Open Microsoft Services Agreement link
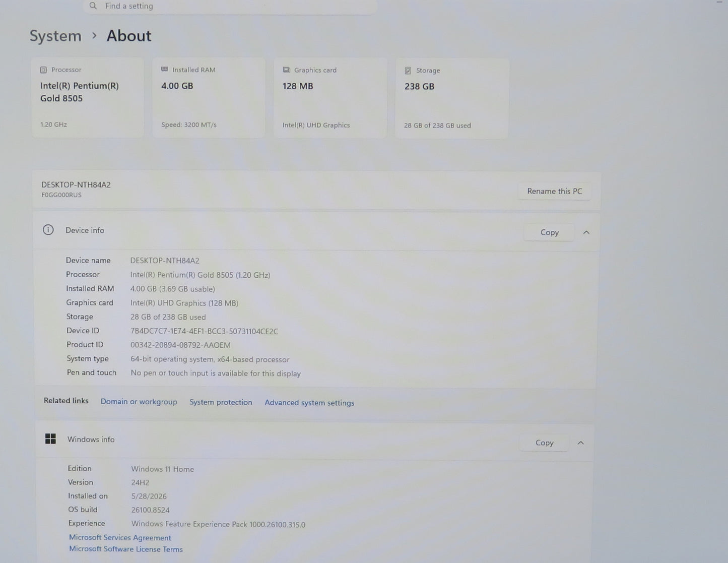 tap(120, 538)
